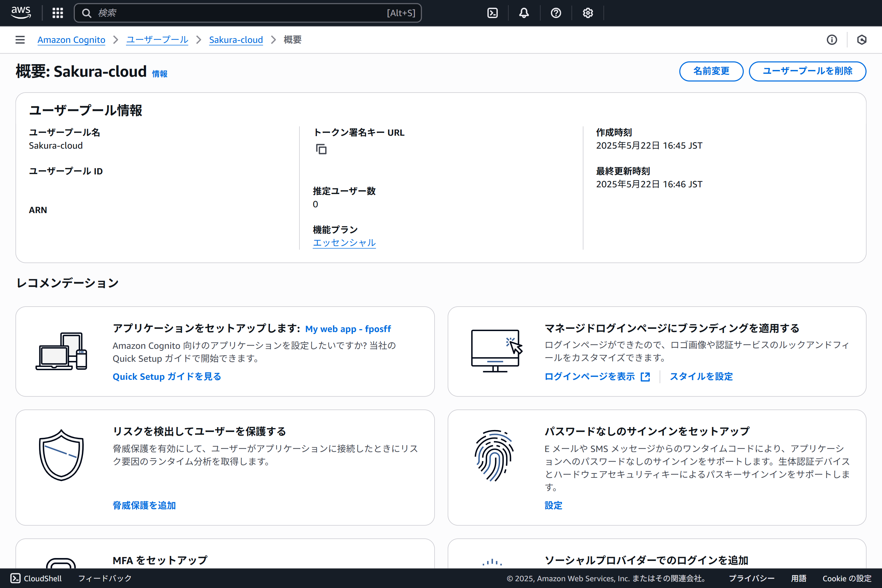Focus the AWS console search field
This screenshot has height=588, width=882.
tap(248, 13)
